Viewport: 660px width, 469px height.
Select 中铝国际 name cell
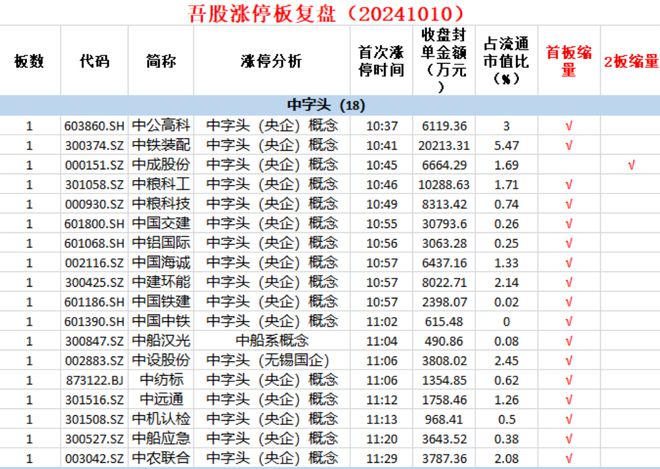(161, 243)
